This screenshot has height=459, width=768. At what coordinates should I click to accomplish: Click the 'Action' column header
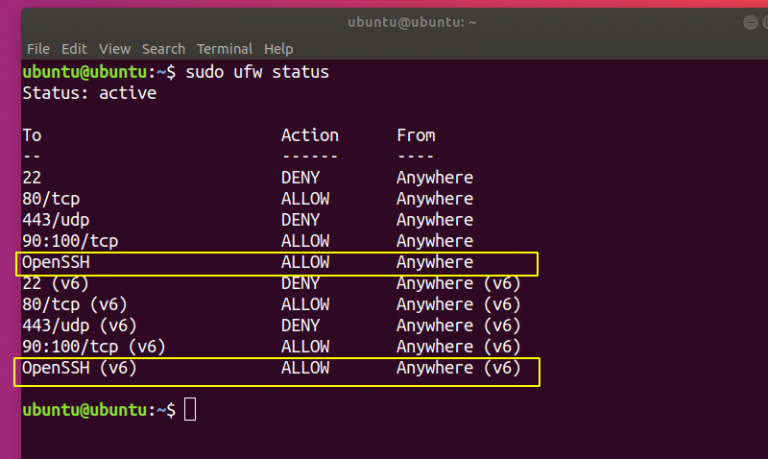309,135
